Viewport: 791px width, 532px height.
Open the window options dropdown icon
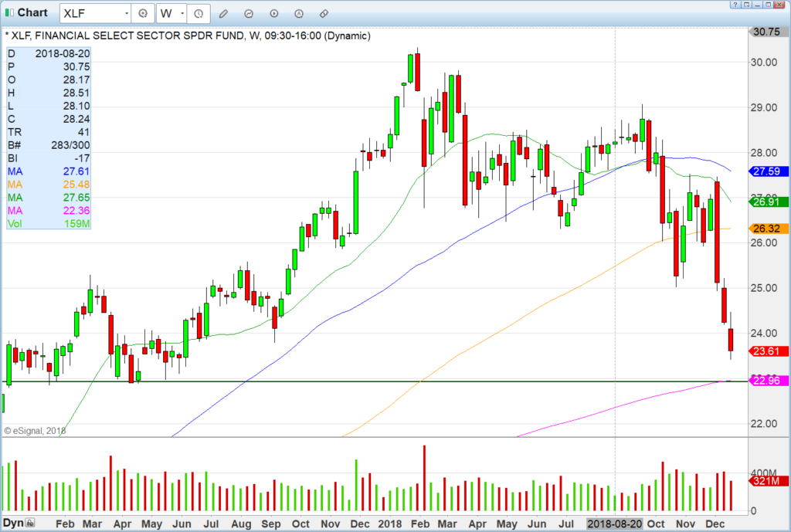(746, 5)
